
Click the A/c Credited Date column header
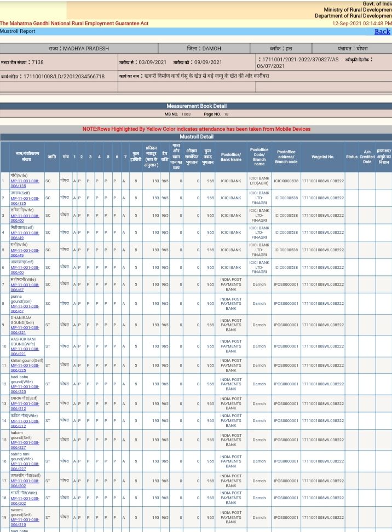tap(367, 157)
